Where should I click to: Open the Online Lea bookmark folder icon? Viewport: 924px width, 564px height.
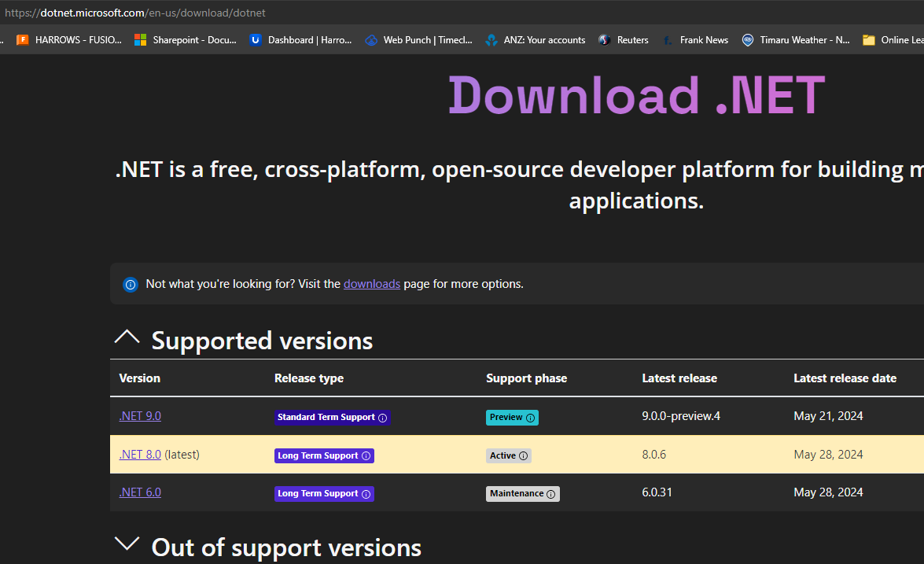[x=869, y=40]
